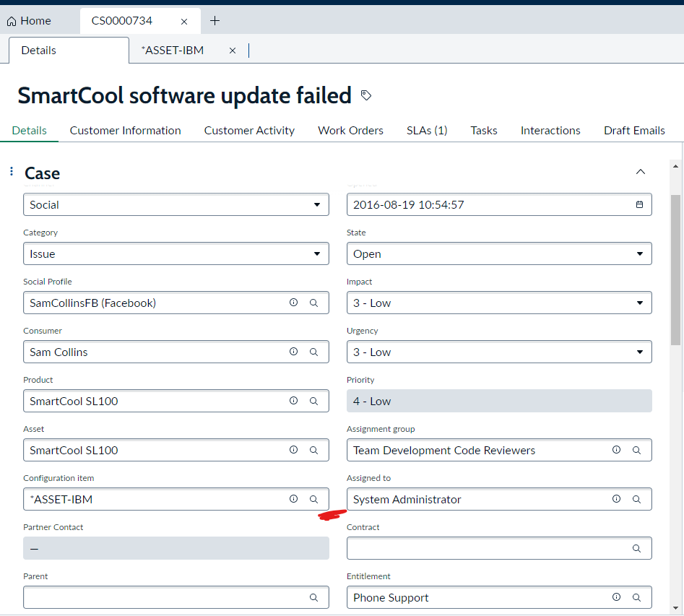Open the Impact dropdown
This screenshot has height=616, width=684.
[500, 303]
